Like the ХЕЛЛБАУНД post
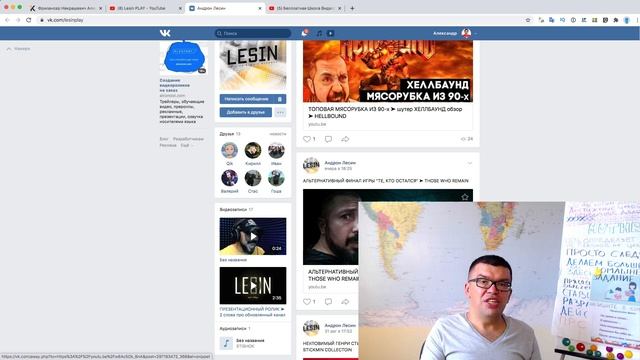The height and width of the screenshot is (360, 640). click(x=307, y=139)
